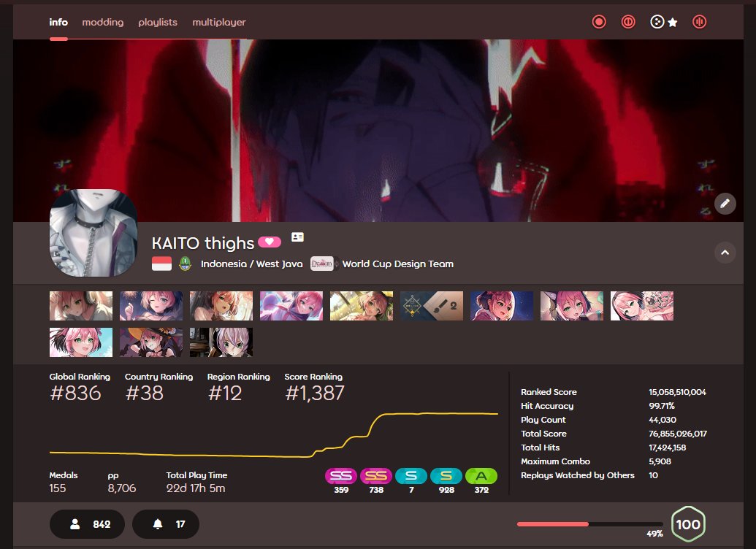Click the 17 mapping subscribers button
The height and width of the screenshot is (549, 756).
166,524
